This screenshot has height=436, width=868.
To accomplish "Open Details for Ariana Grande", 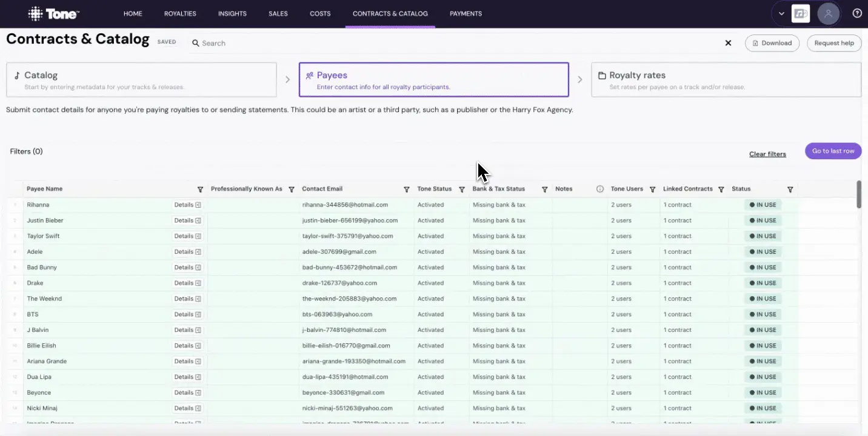I will [x=188, y=362].
